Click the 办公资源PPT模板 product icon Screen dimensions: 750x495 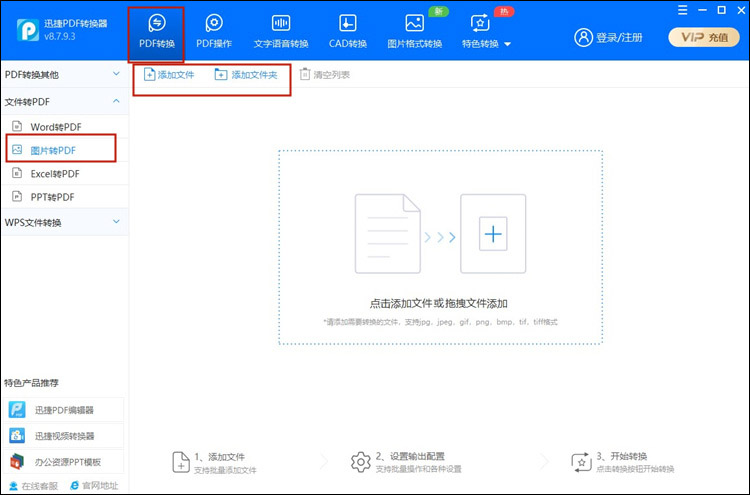[17, 462]
